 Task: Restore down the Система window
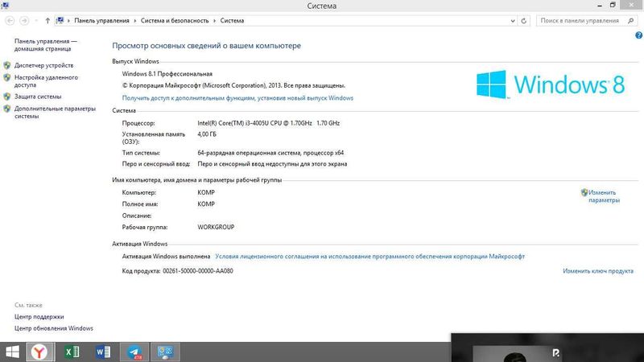[613, 6]
